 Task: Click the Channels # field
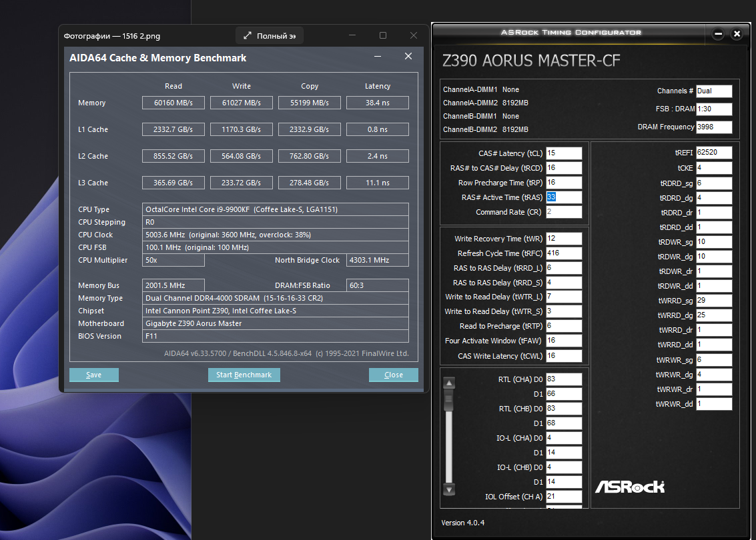point(714,91)
